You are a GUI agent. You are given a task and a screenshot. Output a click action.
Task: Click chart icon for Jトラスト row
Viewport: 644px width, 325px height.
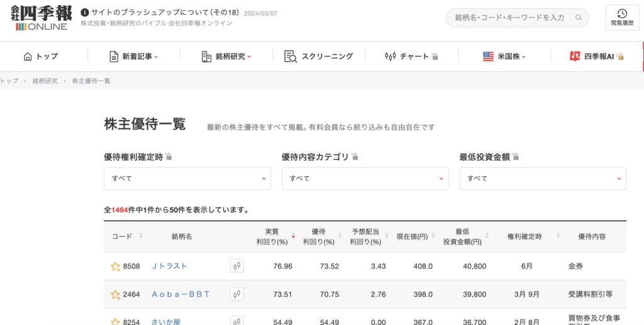237,266
